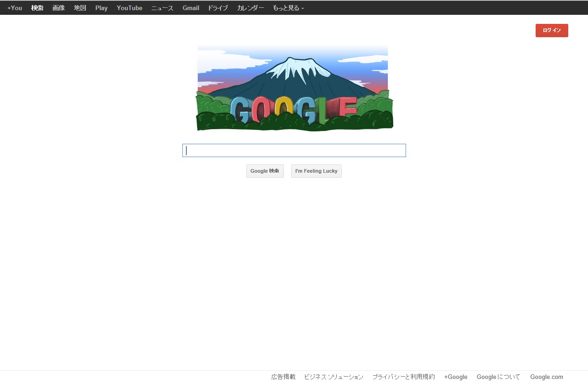The height and width of the screenshot is (384, 588).
Task: Focus the Google search input field
Action: pos(294,151)
